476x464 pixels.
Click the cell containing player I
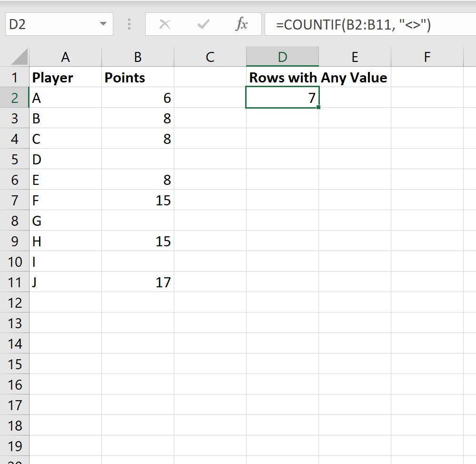click(x=65, y=262)
